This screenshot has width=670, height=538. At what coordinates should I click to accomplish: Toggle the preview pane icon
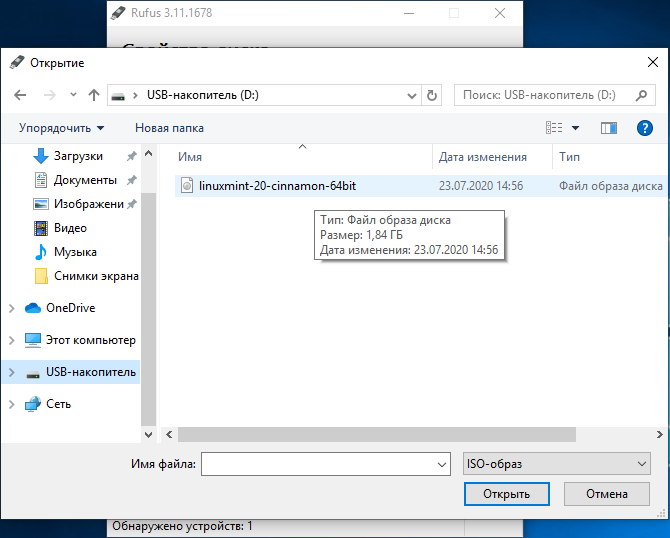coord(608,128)
